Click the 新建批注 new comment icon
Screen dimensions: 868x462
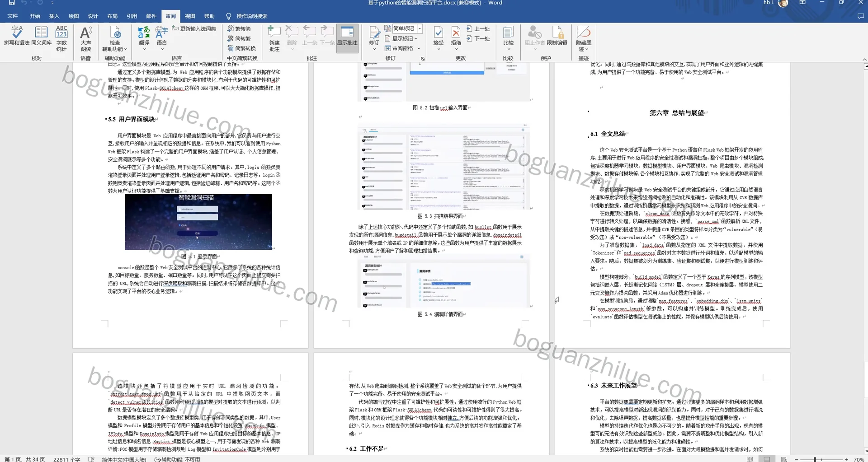click(274, 32)
